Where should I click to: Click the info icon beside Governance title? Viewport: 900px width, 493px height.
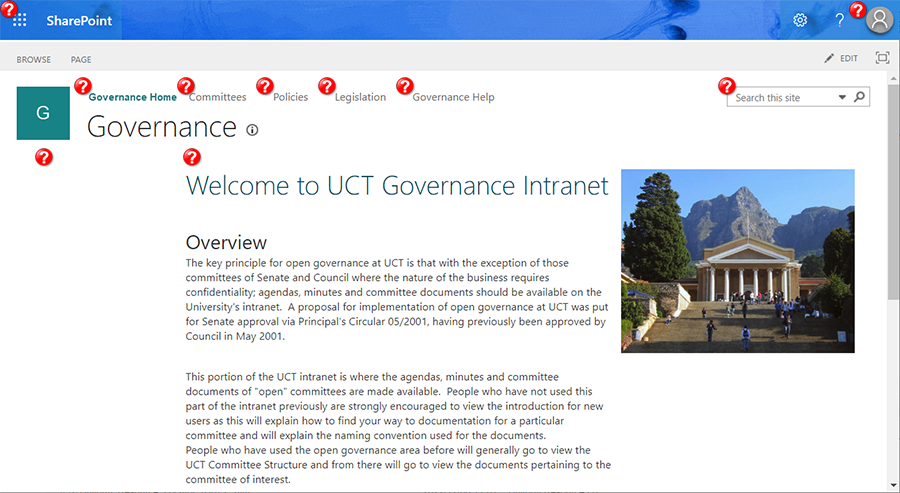252,130
